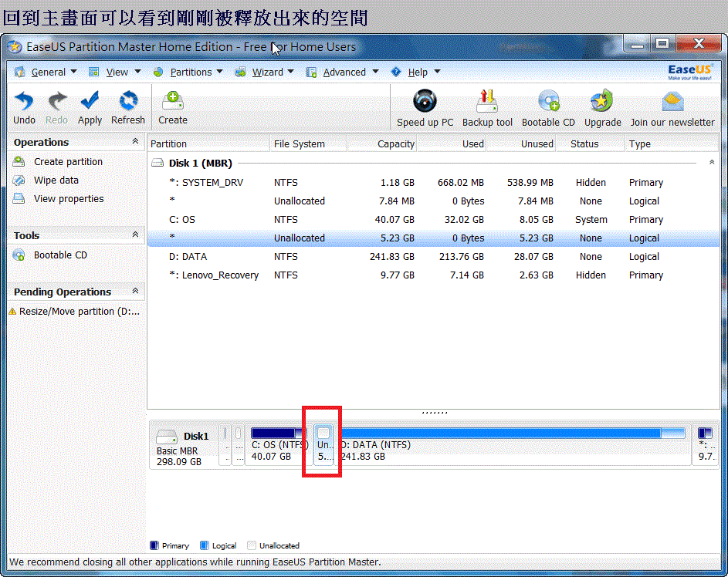Image resolution: width=728 pixels, height=577 pixels.
Task: Open the Partitions menu
Action: point(191,73)
